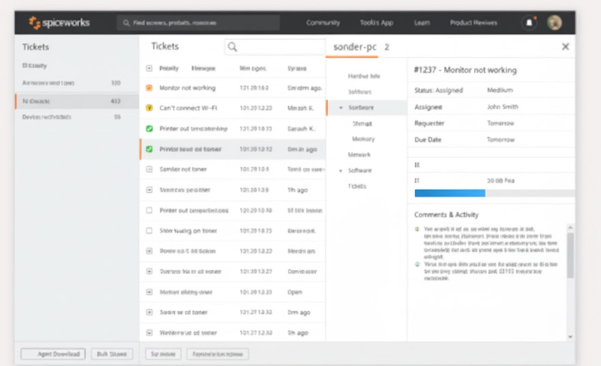Click the Bulk Stored button
Image resolution: width=601 pixels, height=366 pixels.
coord(112,354)
